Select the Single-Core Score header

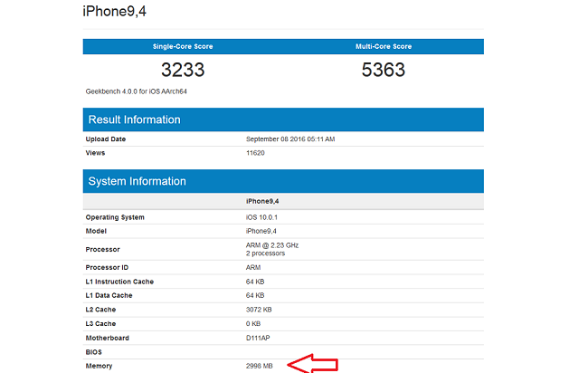[x=183, y=46]
